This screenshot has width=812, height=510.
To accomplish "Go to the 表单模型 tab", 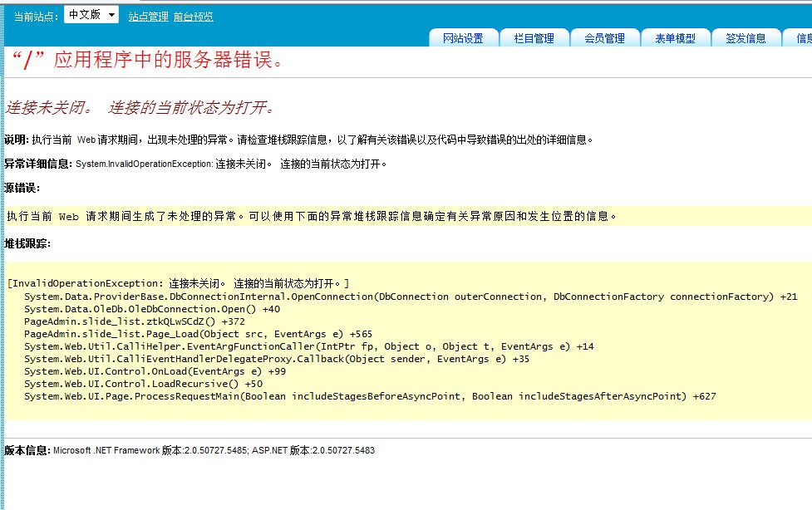I will (x=675, y=38).
